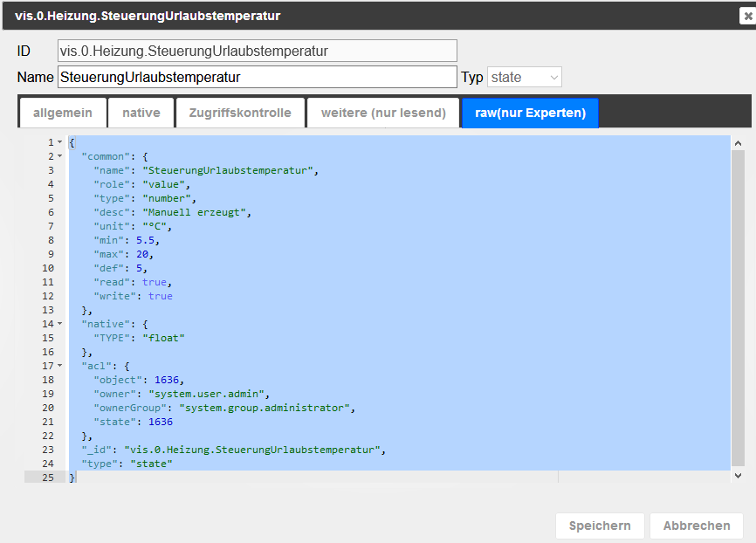The image size is (756, 543).
Task: Fold the "native" section at line 14
Action: pos(59,324)
